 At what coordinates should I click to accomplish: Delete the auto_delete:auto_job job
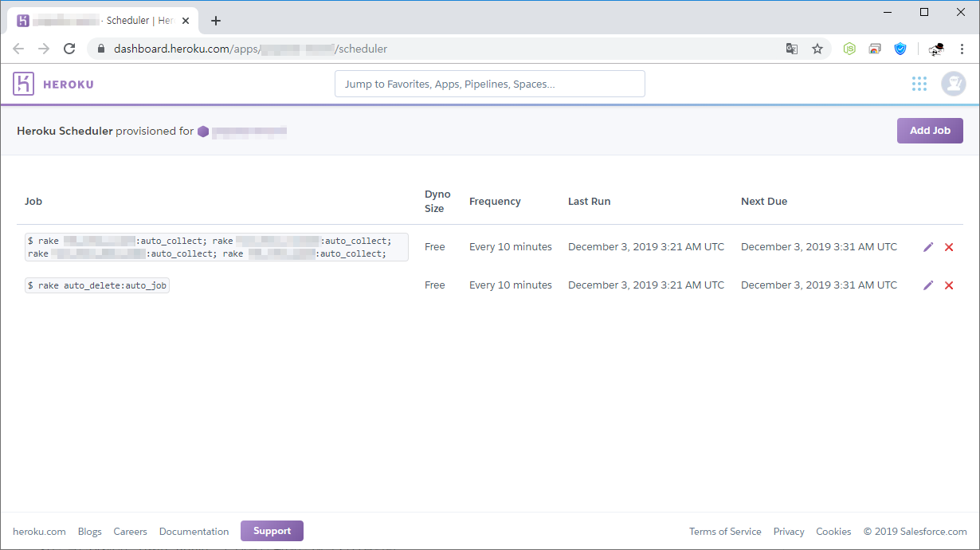[949, 285]
